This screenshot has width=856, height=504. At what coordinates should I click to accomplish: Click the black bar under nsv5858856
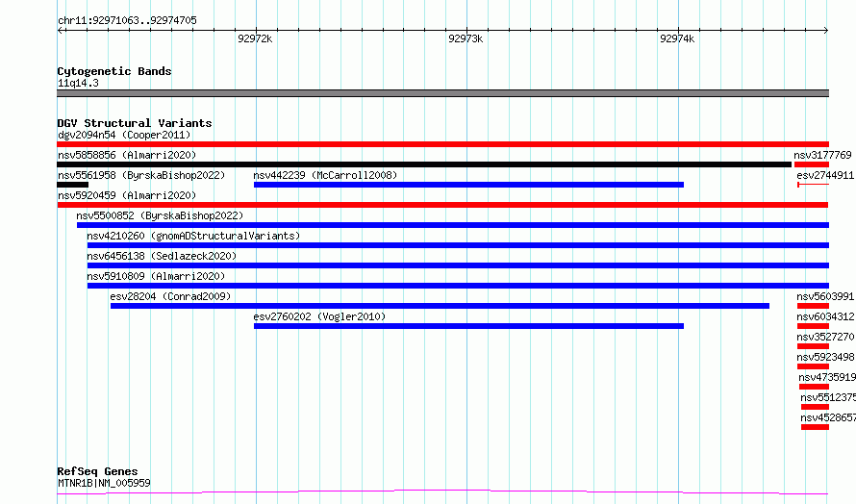click(x=424, y=164)
